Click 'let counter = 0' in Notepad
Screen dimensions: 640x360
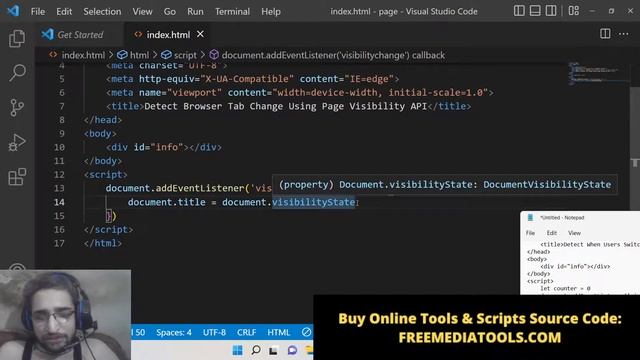tap(565, 289)
